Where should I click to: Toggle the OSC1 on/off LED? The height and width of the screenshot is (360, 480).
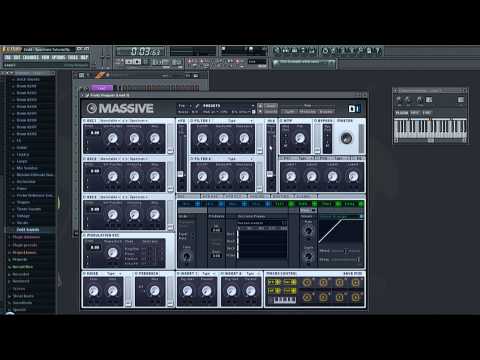click(x=85, y=121)
